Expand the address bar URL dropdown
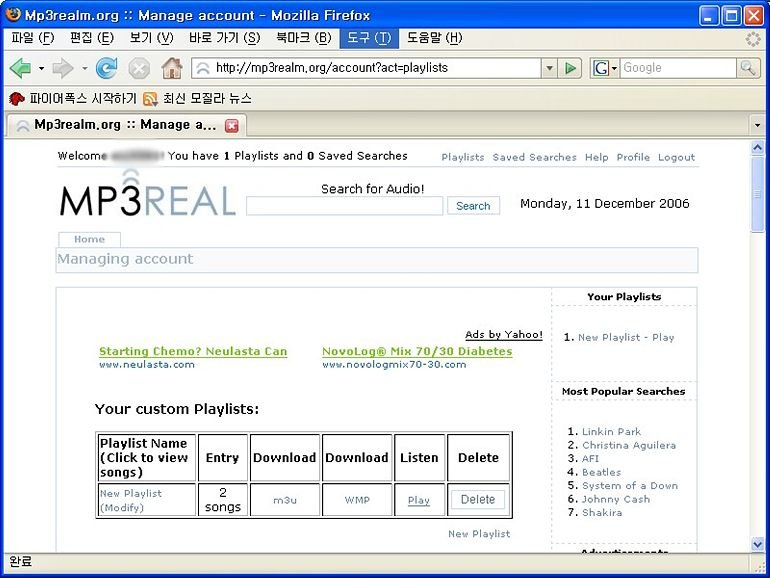This screenshot has width=770, height=578. [x=549, y=68]
